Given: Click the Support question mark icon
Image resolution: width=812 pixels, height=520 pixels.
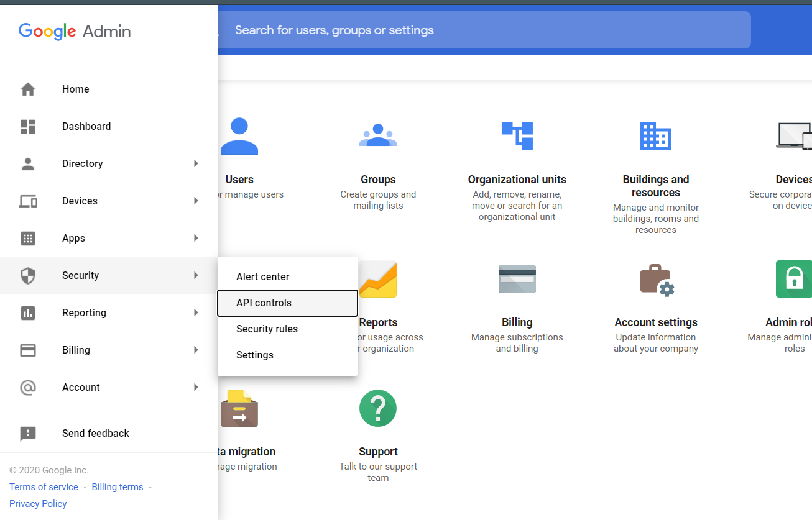Looking at the screenshot, I should pos(378,408).
